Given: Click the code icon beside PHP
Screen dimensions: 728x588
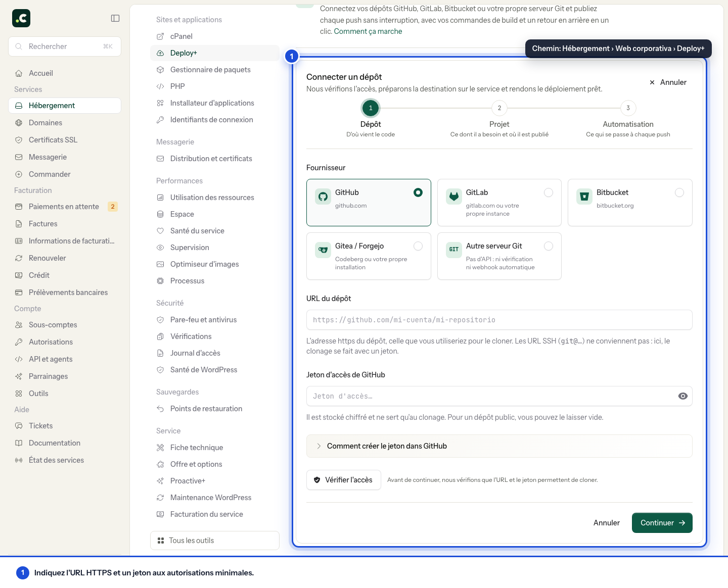Looking at the screenshot, I should 160,86.
